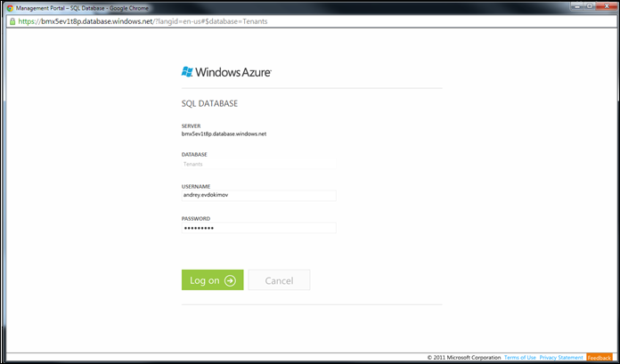Click the USERNAME label

pyautogui.click(x=196, y=186)
